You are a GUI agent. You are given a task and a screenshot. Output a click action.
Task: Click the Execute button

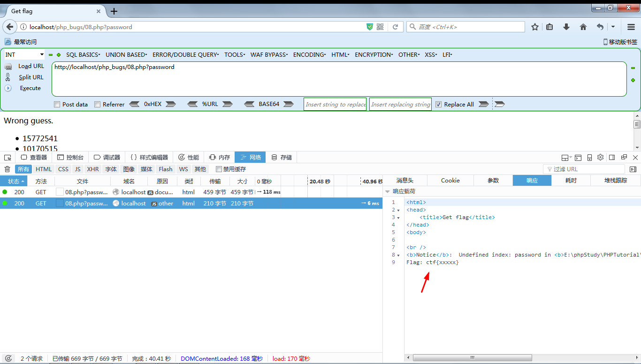[31, 88]
